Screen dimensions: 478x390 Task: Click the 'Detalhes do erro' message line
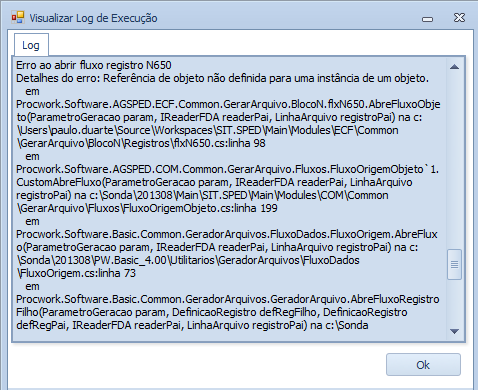point(222,78)
